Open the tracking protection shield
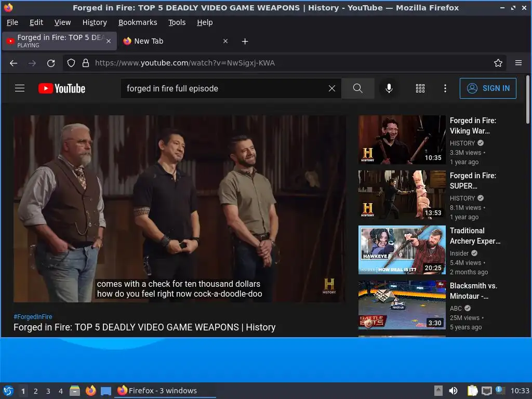The width and height of the screenshot is (532, 399). 71,63
